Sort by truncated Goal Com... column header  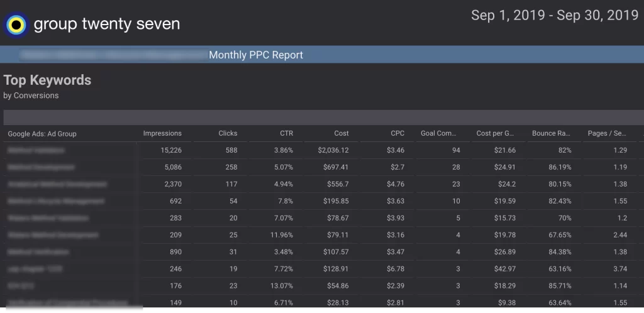pos(438,133)
